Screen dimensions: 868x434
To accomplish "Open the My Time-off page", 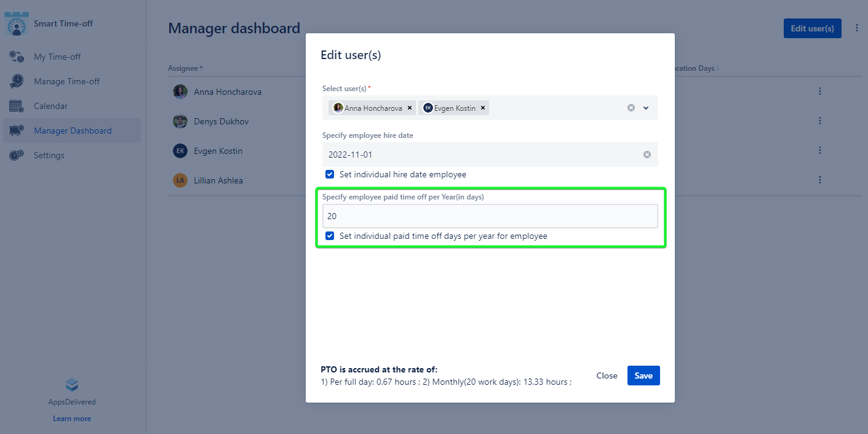I will (57, 57).
